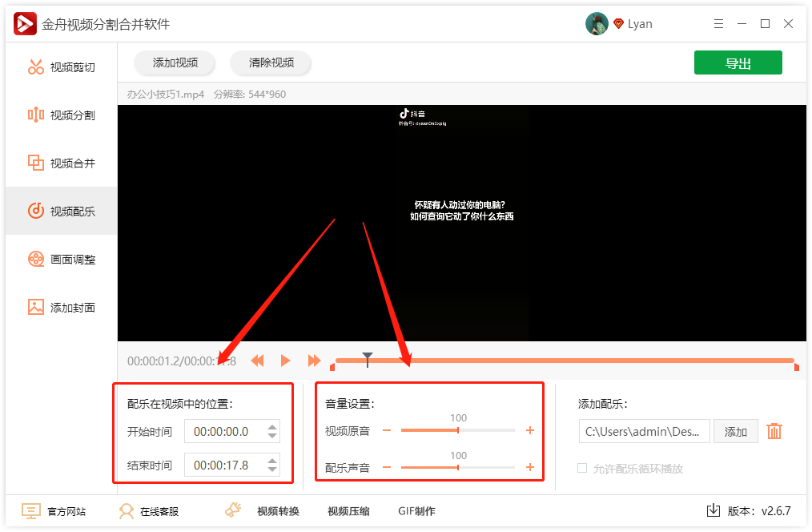The width and height of the screenshot is (812, 532).
Task: Open the 视频分割 video split section
Action: click(x=61, y=115)
